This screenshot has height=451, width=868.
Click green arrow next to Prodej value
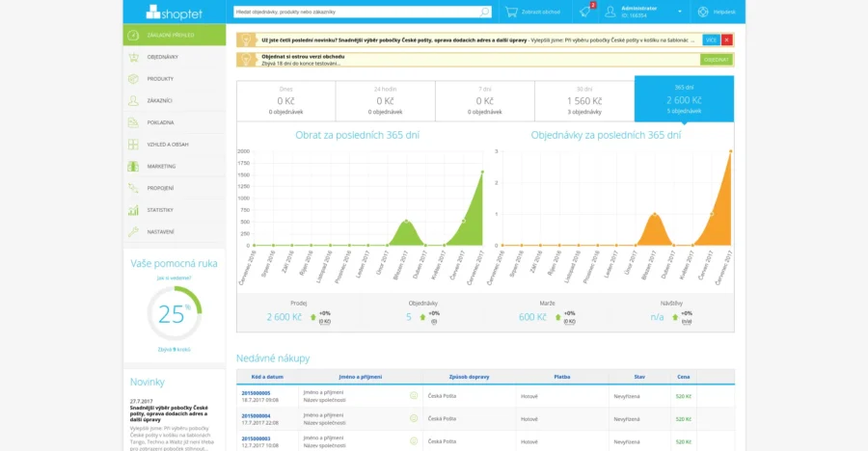(312, 317)
